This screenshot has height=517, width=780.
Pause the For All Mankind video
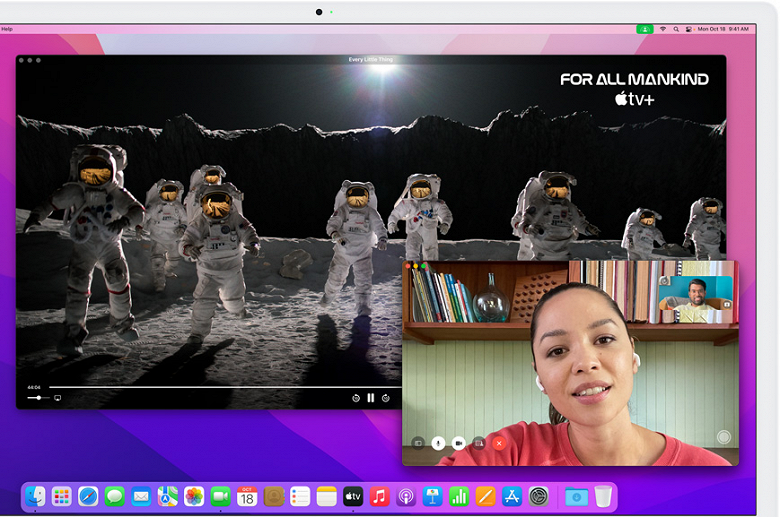point(371,398)
